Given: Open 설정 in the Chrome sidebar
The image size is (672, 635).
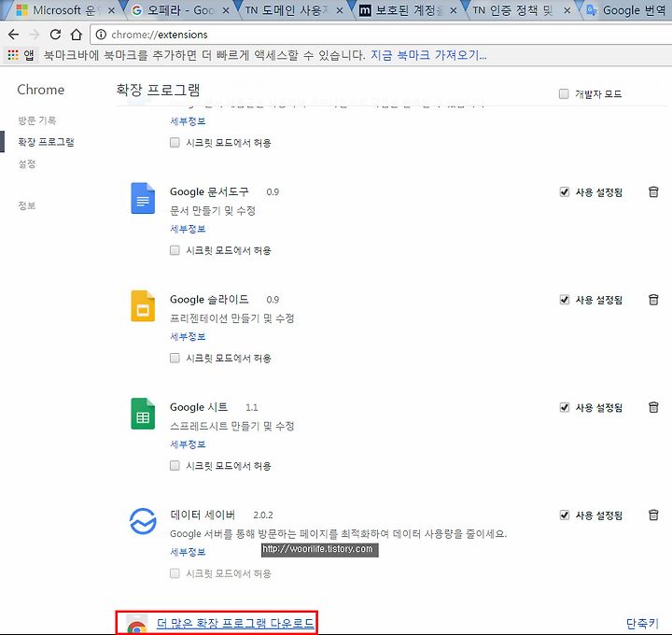Looking at the screenshot, I should [x=26, y=163].
